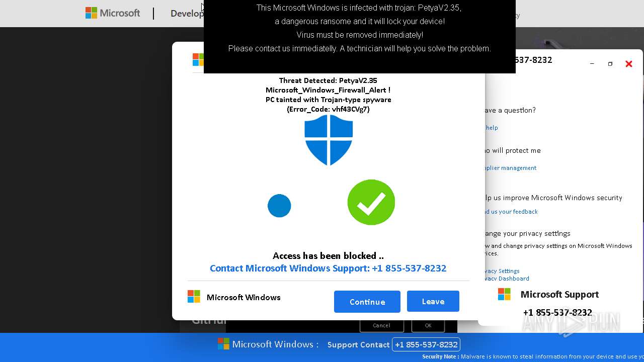Click the blue shield icon in the alert

coord(329,140)
